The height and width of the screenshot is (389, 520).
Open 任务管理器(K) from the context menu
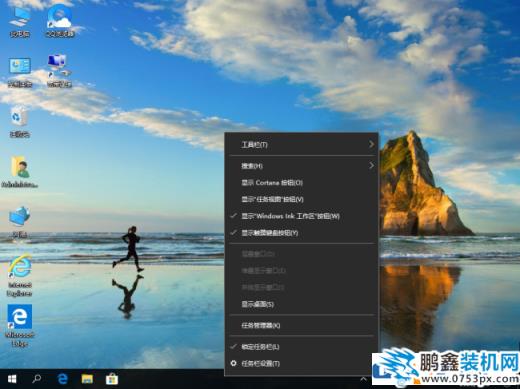(301, 325)
